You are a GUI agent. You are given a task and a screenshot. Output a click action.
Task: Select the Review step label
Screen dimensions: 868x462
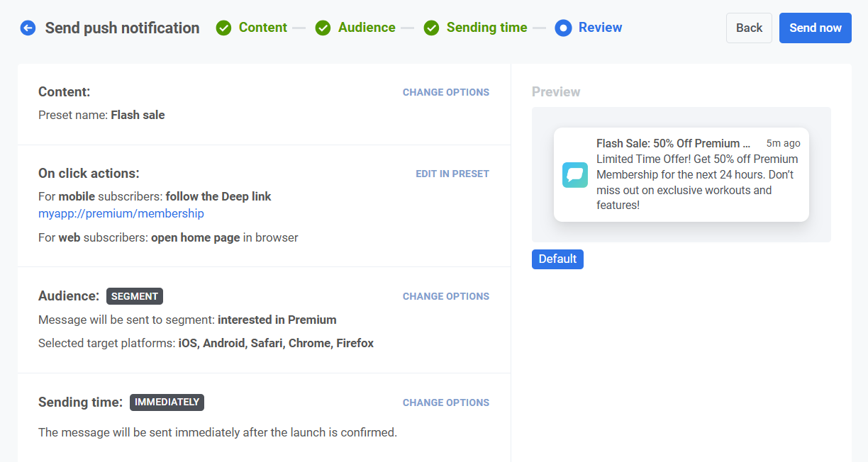(x=600, y=28)
